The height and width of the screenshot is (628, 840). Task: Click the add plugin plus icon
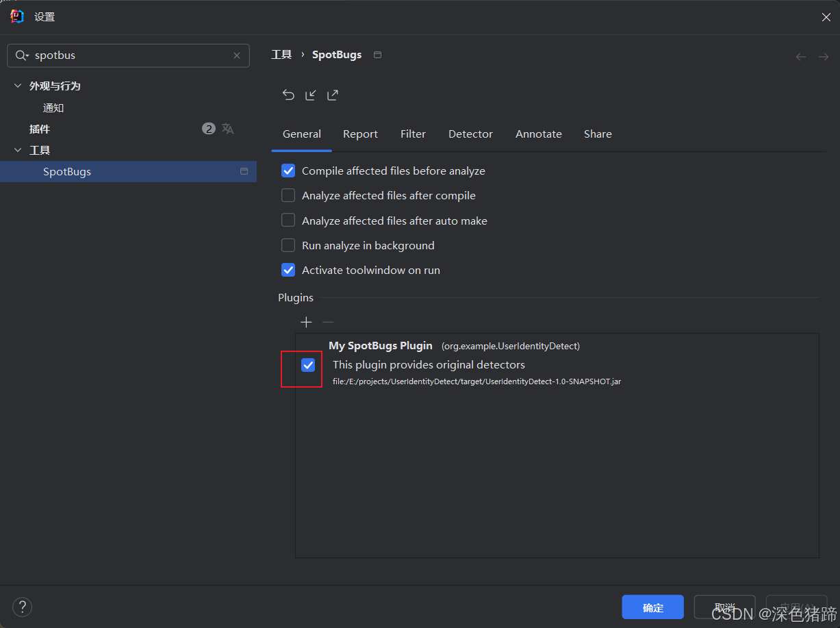tap(306, 322)
